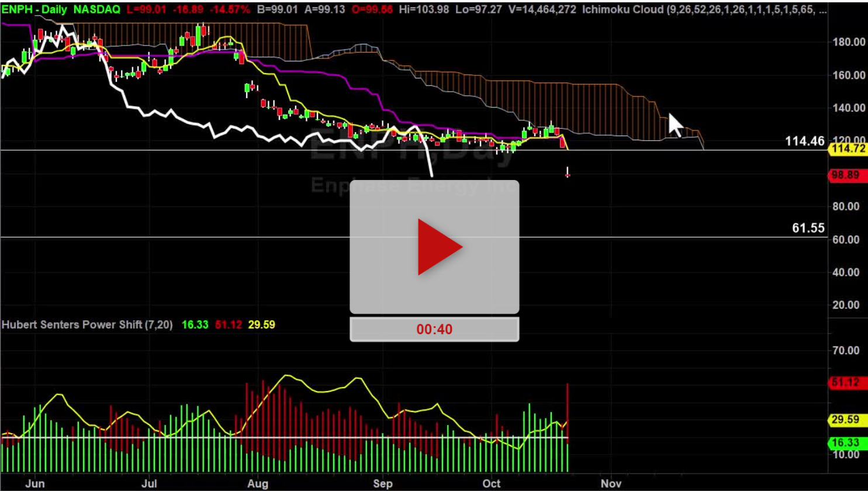868x491 pixels.
Task: Play the ENPH chart video
Action: (x=434, y=247)
